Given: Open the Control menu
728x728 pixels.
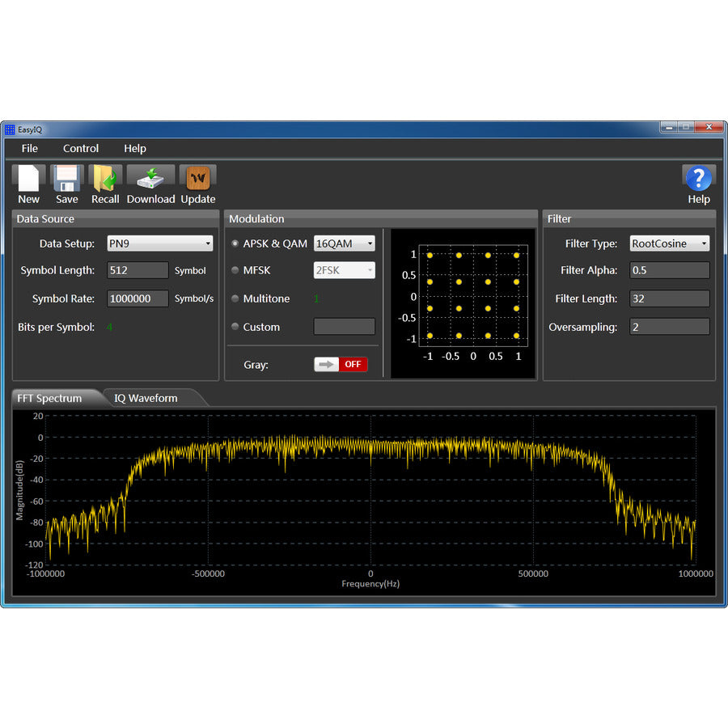Looking at the screenshot, I should click(81, 148).
